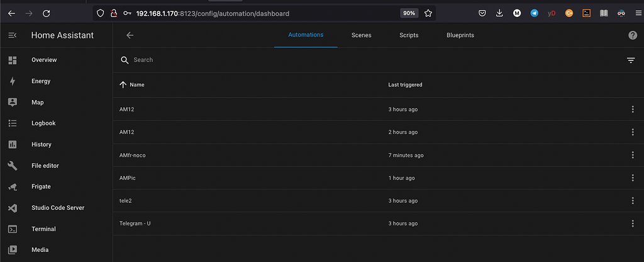This screenshot has width=644, height=262.
Task: Collapse the Home Assistant sidebar menu icon
Action: click(12, 36)
